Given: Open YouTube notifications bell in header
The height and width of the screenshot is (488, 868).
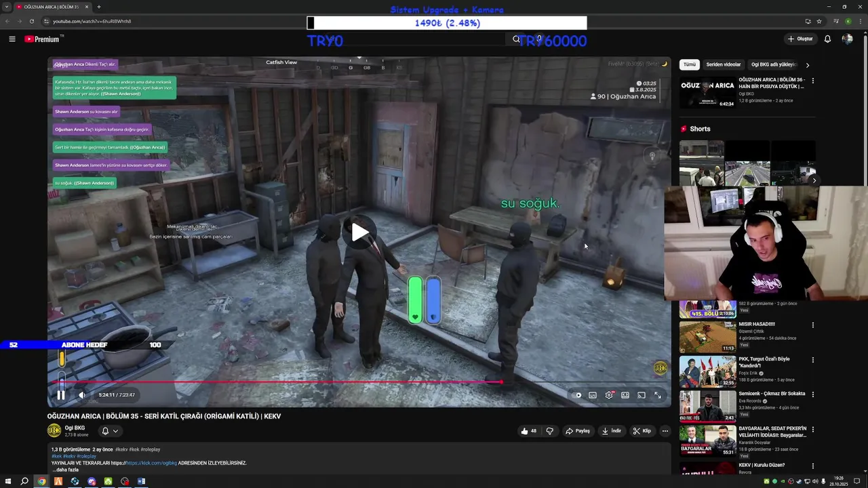Looking at the screenshot, I should pos(827,39).
